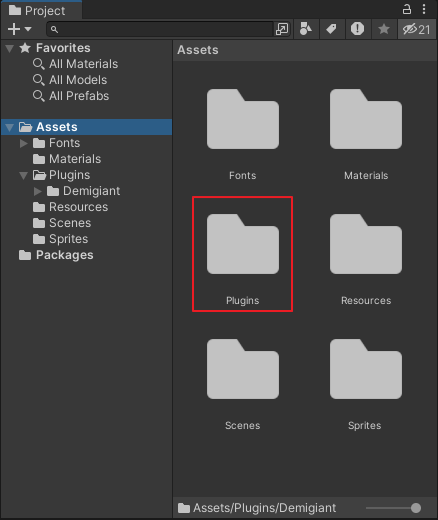Click the All Materials magnifier icon
Image resolution: width=438 pixels, height=520 pixels.
pyautogui.click(x=39, y=64)
